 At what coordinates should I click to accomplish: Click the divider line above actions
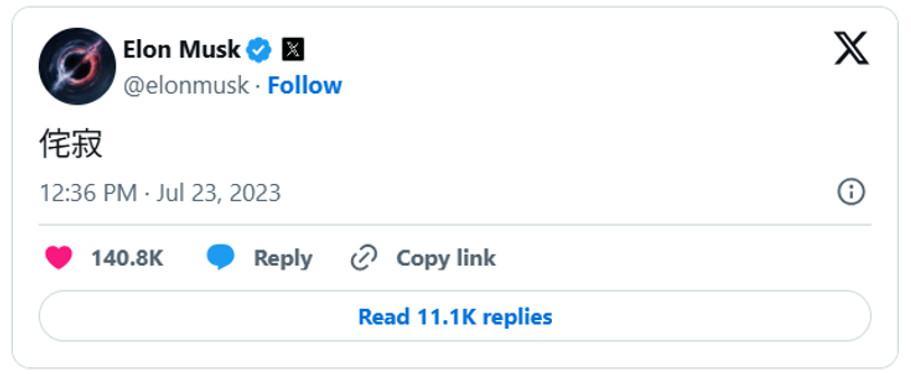tap(455, 225)
